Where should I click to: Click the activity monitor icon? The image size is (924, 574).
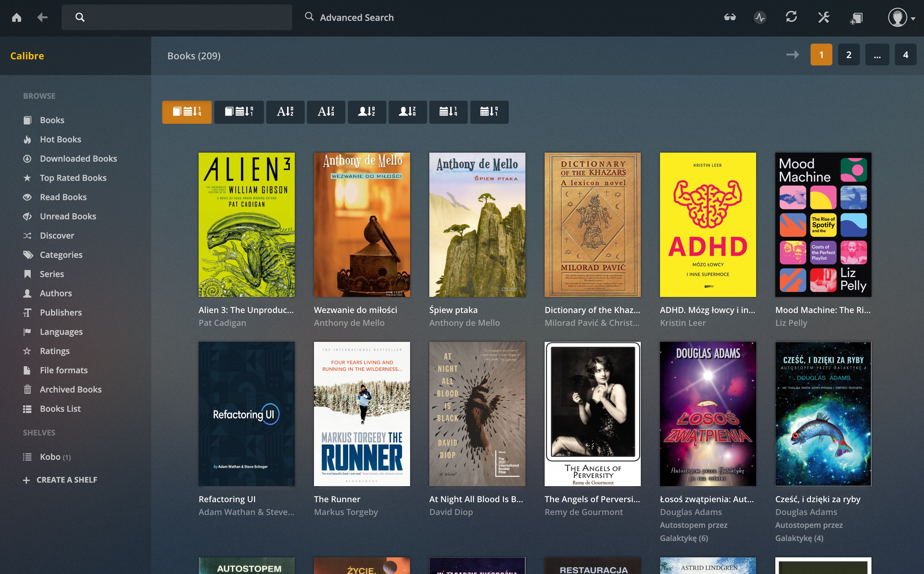[x=760, y=17]
